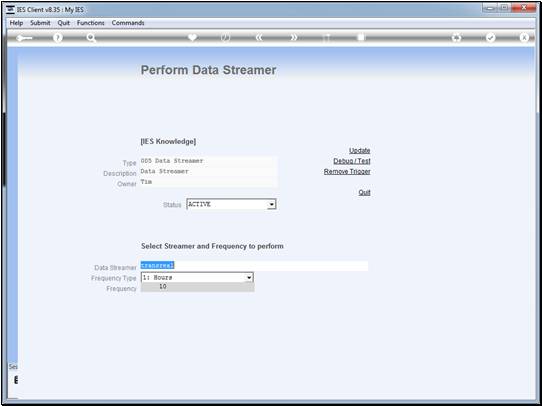
Task: Open the Functions menu
Action: (91, 23)
